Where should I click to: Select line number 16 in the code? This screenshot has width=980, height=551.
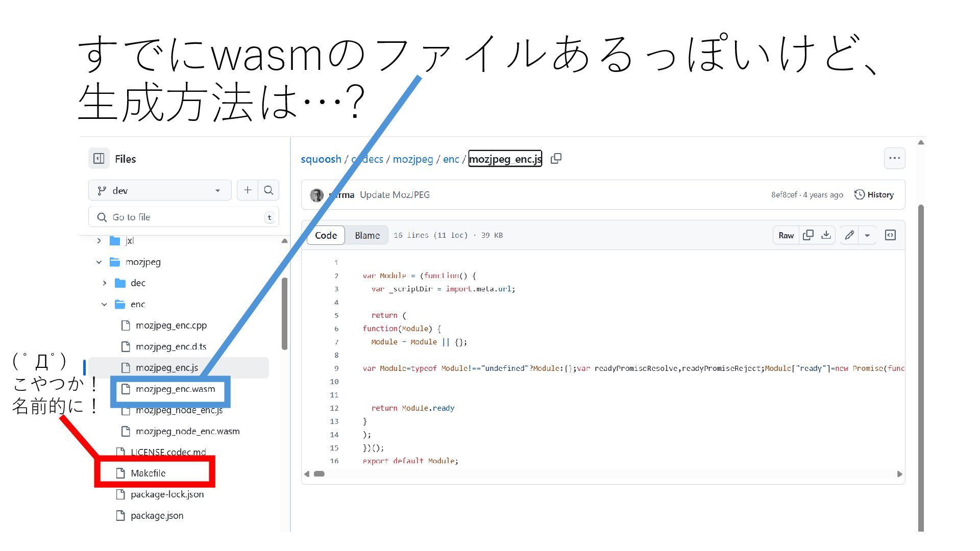(x=334, y=461)
